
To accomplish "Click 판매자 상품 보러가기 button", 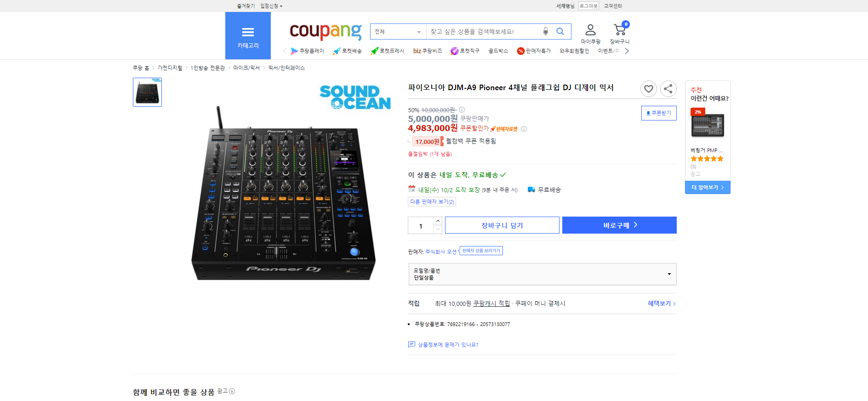I will click(x=481, y=251).
